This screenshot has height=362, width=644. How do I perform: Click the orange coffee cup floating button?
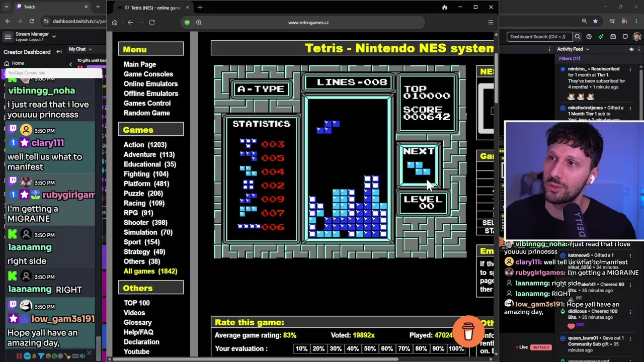(x=468, y=330)
